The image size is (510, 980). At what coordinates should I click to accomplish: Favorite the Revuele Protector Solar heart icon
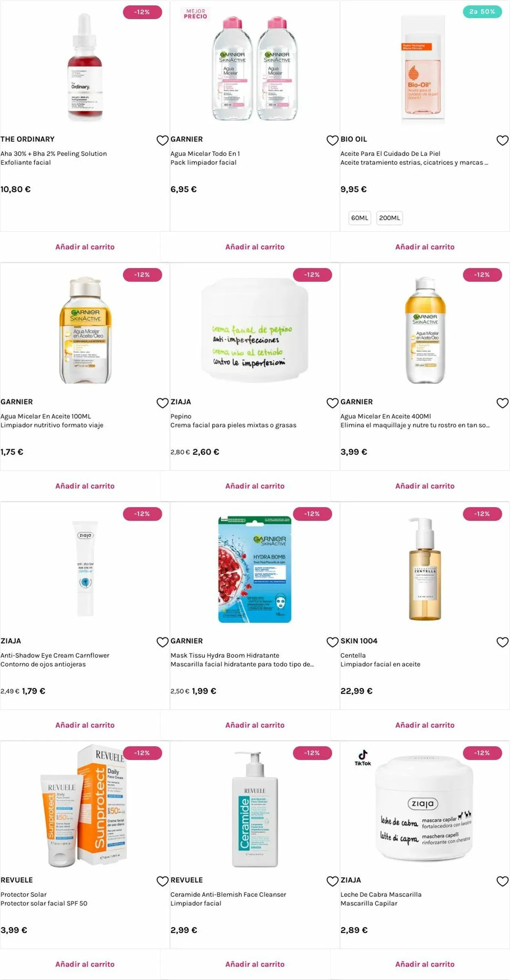[x=162, y=881]
